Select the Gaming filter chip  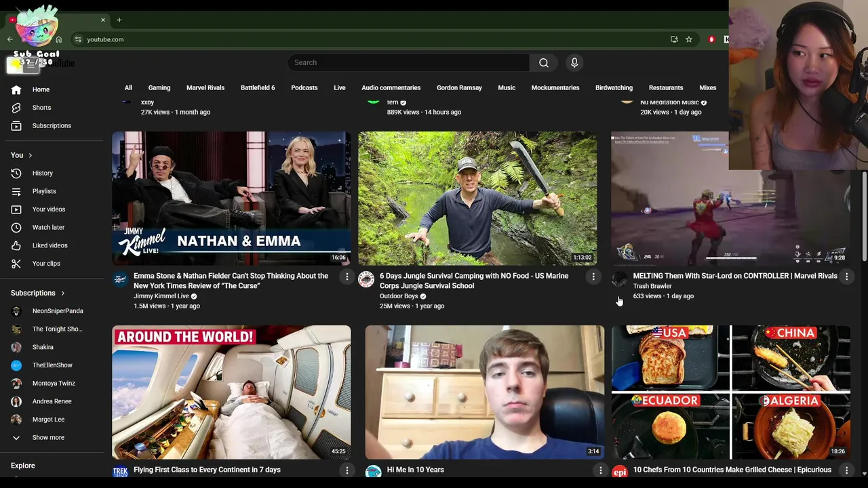[x=159, y=87]
